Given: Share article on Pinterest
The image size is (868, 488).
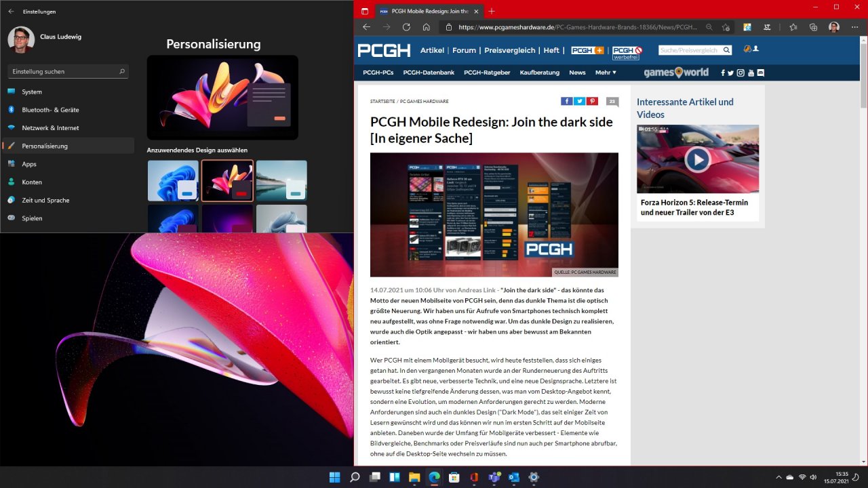Looking at the screenshot, I should tap(593, 101).
